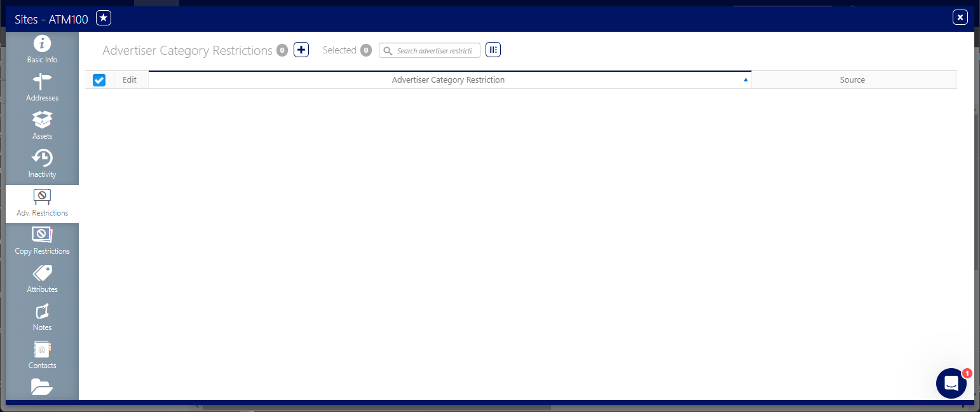This screenshot has width=980, height=412.
Task: Add a new advertiser category restriction
Action: click(x=301, y=50)
